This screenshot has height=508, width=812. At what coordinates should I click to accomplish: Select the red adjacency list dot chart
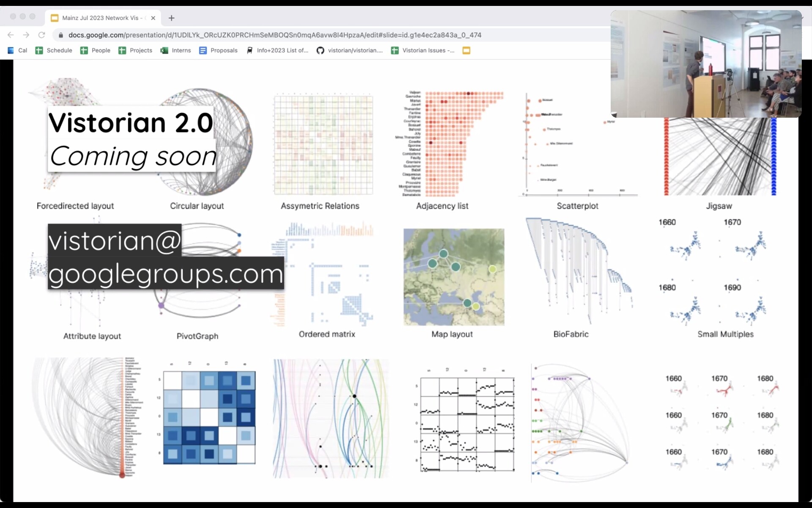tap(450, 143)
